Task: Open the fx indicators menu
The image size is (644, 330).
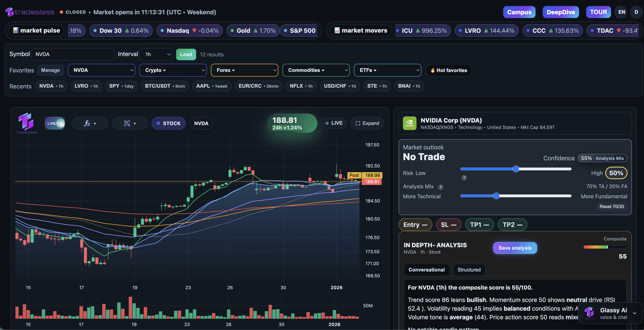Action: 90,123
